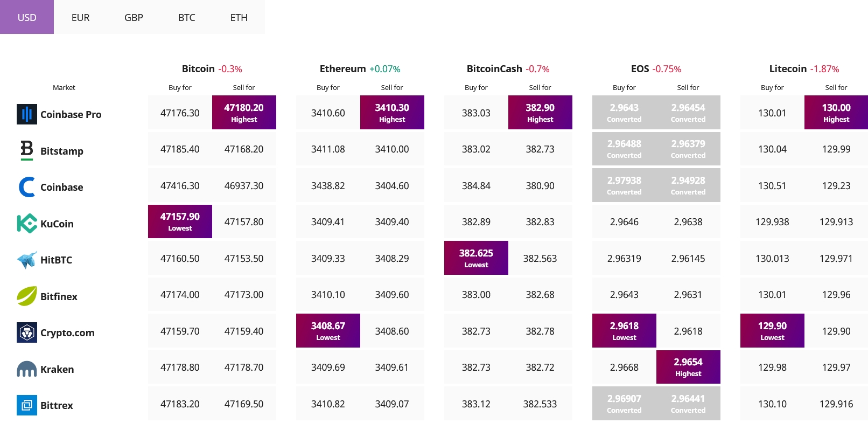Switch to the USD currency tab
Viewport: 868px width, 423px height.
click(x=27, y=17)
